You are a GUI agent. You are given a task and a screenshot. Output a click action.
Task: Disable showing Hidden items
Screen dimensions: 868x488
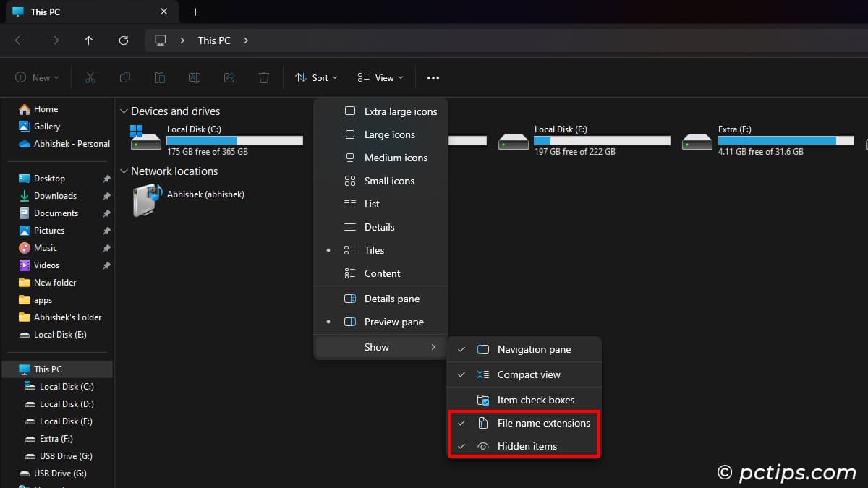[x=527, y=446]
